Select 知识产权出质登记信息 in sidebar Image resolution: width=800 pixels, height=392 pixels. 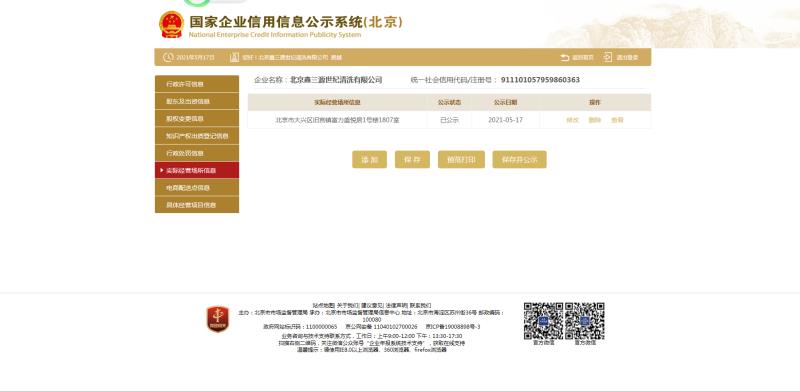coord(197,136)
